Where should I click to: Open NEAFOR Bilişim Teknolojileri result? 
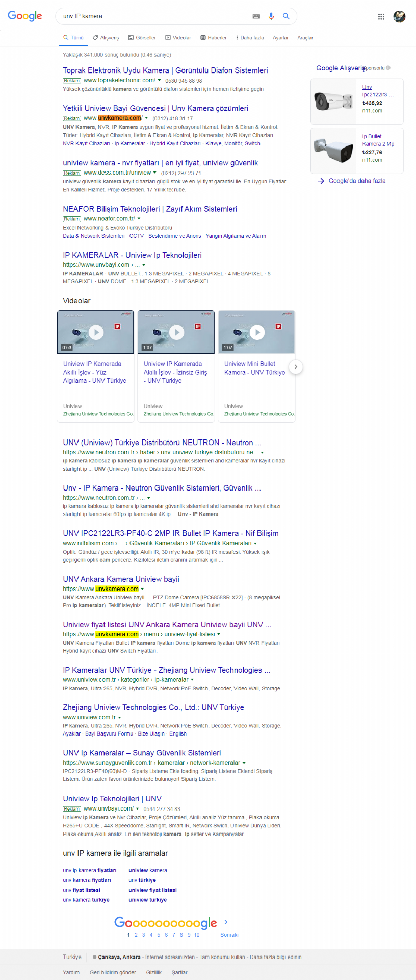[x=150, y=209]
